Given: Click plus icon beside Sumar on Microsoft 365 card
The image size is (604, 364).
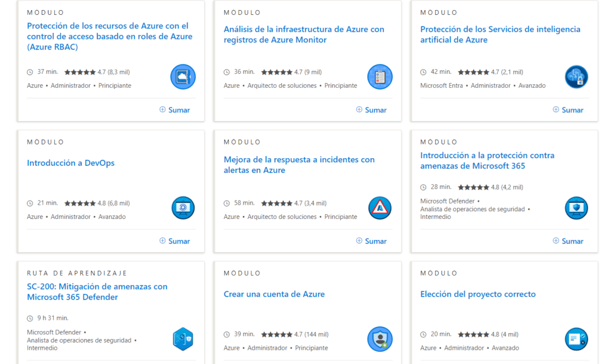Looking at the screenshot, I should click(556, 240).
